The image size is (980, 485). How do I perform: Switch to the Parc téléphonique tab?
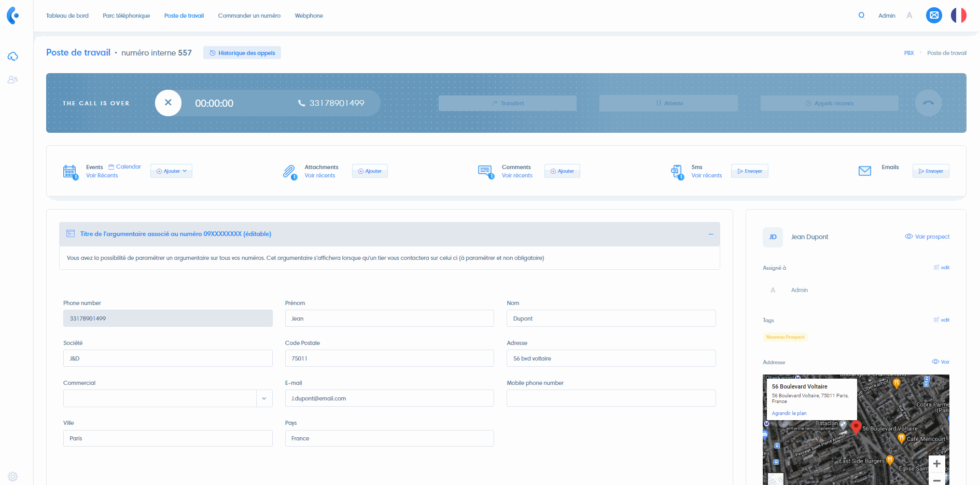pos(127,16)
